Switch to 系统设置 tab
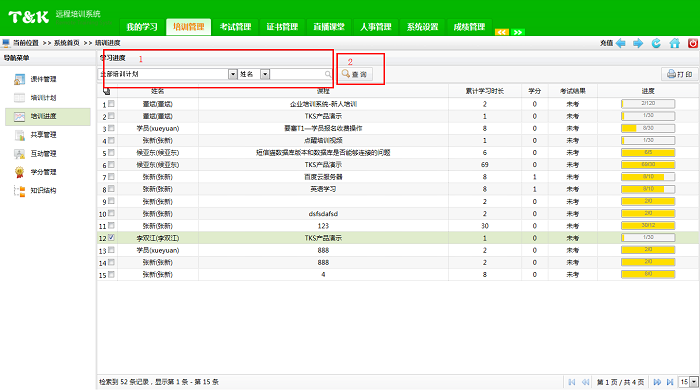The image size is (700, 391). (422, 27)
